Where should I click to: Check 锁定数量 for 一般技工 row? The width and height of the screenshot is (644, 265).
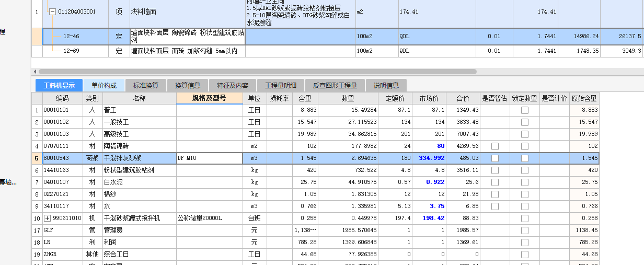pyautogui.click(x=525, y=122)
